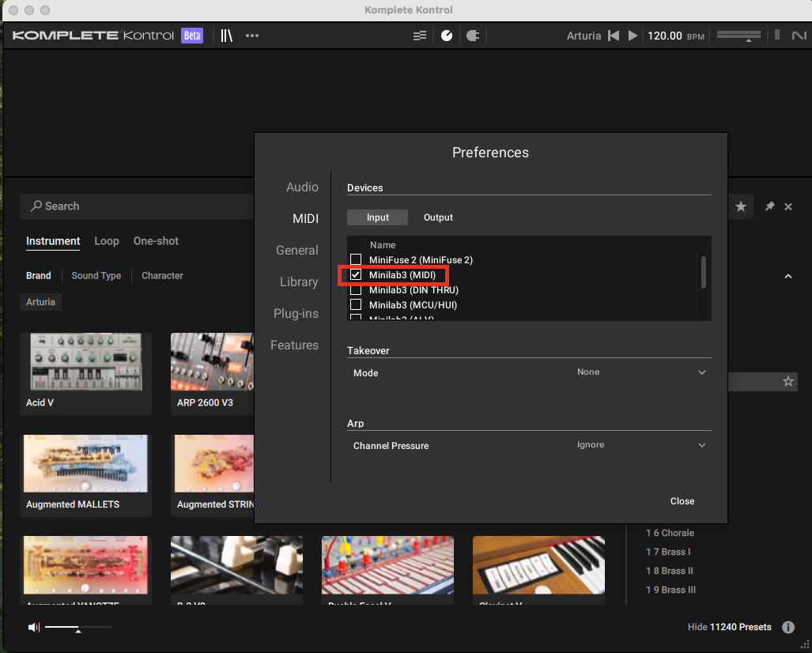The width and height of the screenshot is (812, 653).
Task: Adjust the master volume slider in header
Action: (739, 36)
